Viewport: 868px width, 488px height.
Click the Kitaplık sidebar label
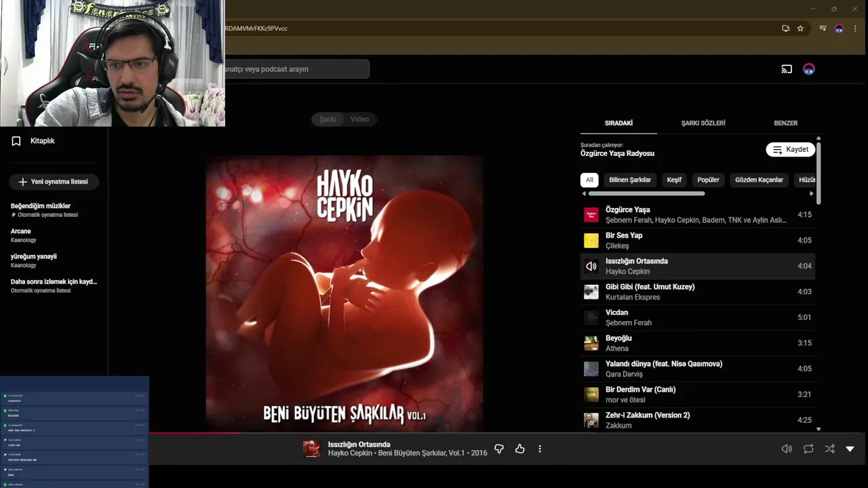[42, 141]
